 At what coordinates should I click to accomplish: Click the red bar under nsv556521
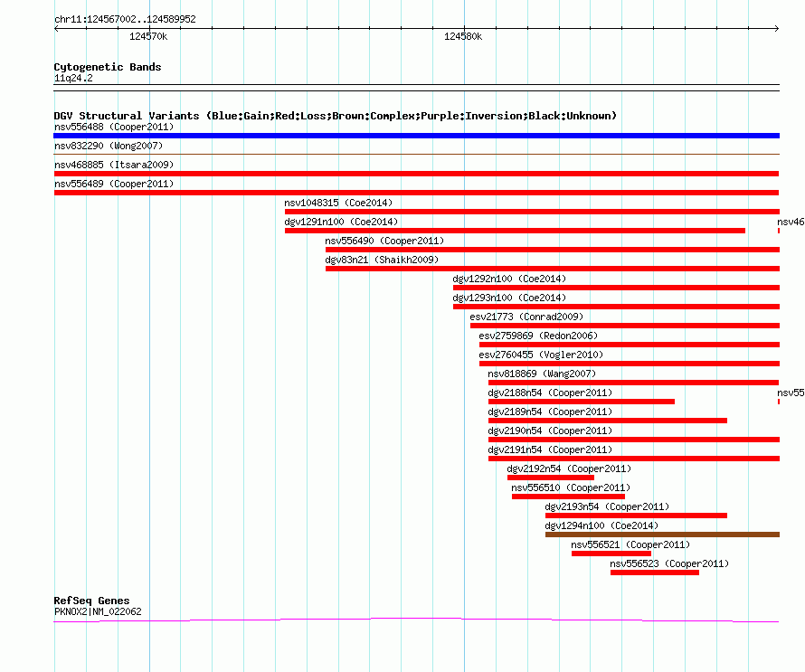(611, 554)
